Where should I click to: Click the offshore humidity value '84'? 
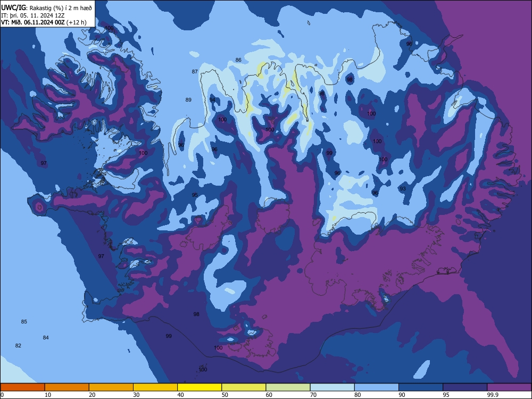tap(46, 338)
